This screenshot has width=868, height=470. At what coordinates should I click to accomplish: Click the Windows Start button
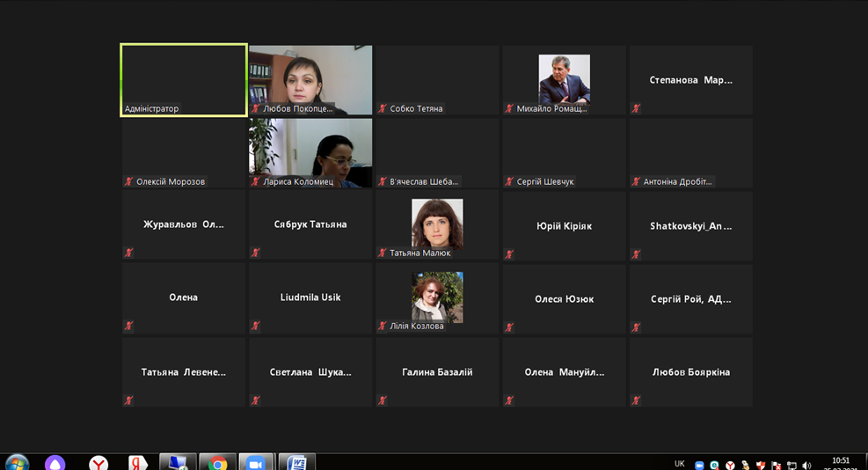[x=17, y=463]
